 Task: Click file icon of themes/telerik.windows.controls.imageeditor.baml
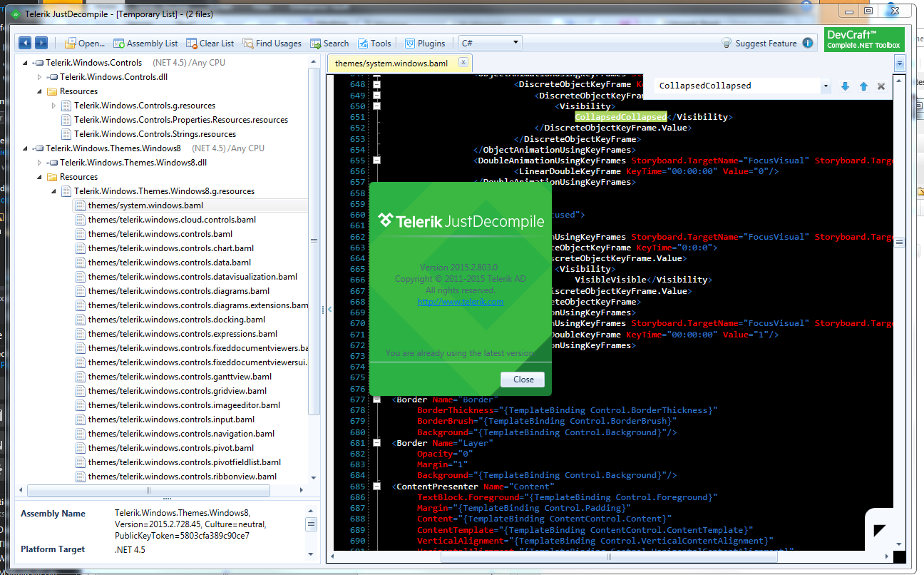[81, 405]
